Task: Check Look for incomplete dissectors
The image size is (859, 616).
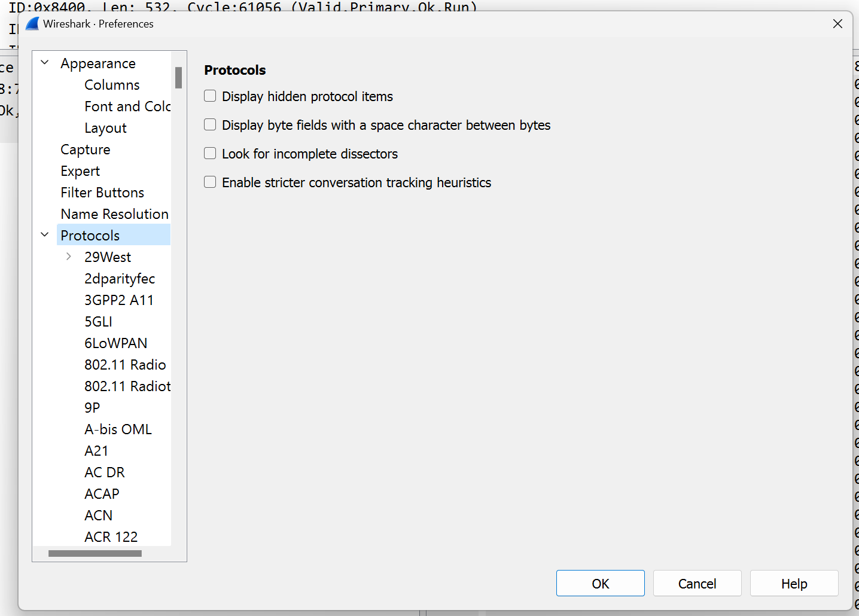Action: [x=210, y=154]
